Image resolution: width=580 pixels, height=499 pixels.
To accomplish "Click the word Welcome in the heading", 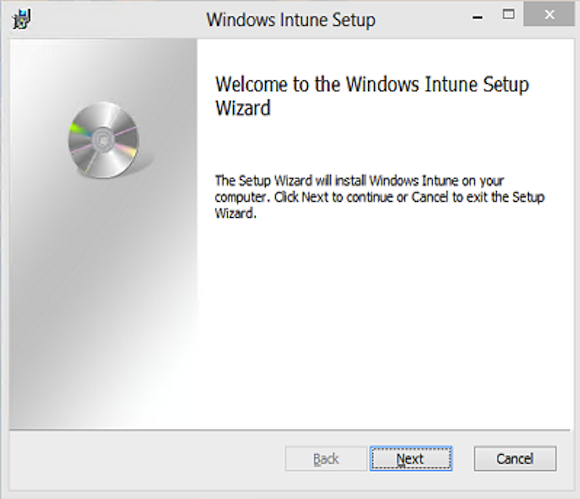I will tap(252, 84).
